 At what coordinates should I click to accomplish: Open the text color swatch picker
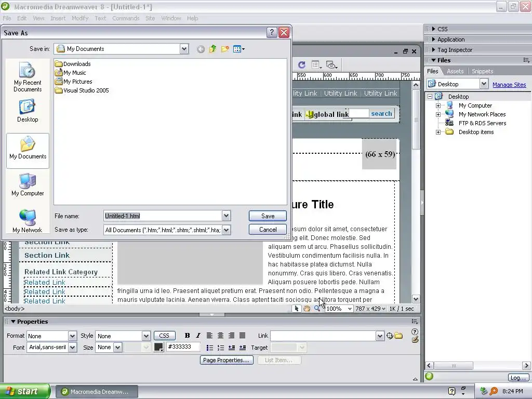click(x=159, y=347)
